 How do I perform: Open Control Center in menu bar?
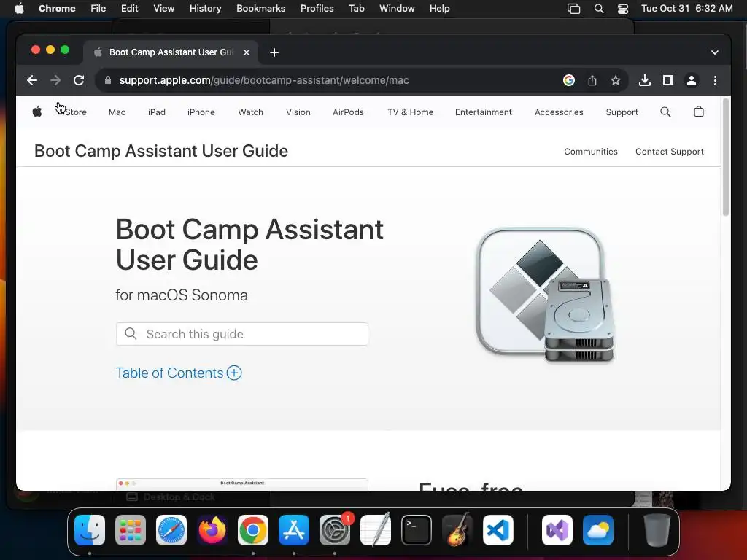(x=623, y=9)
